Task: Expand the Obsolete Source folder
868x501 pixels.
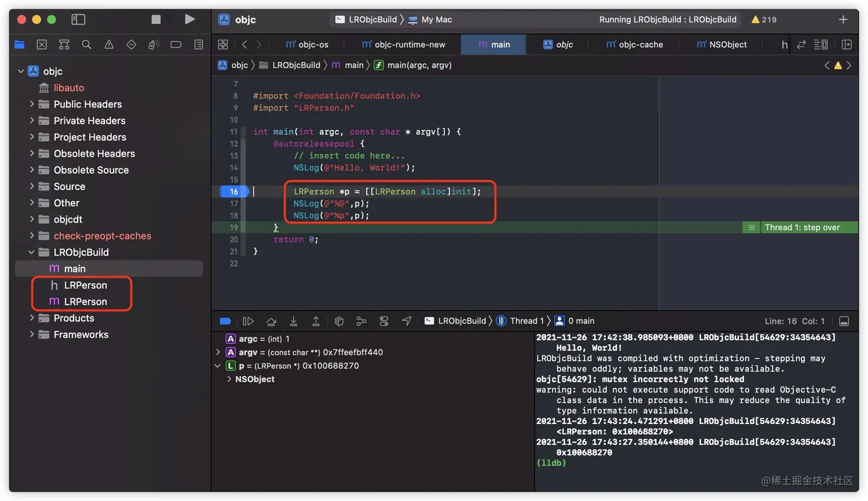Action: (32, 170)
